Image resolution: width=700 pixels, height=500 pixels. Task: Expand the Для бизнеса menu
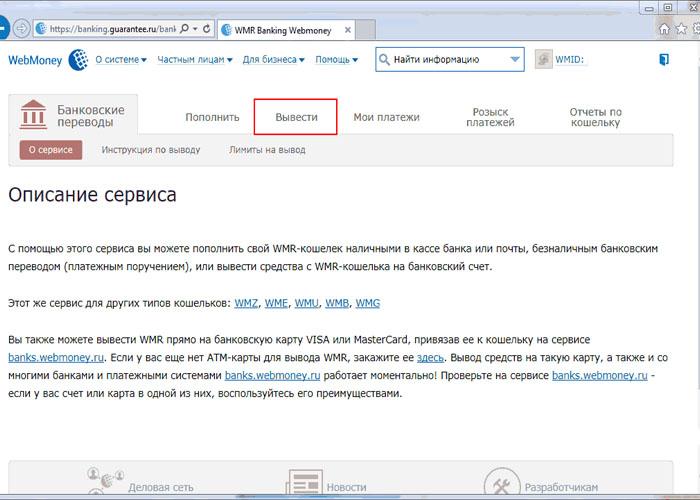coord(273,59)
